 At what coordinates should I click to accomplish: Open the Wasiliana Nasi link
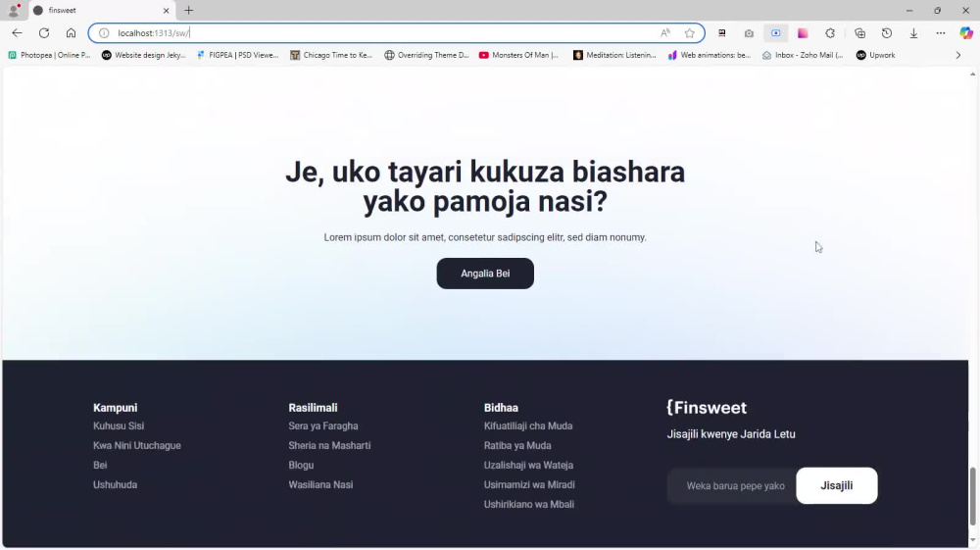tap(320, 484)
